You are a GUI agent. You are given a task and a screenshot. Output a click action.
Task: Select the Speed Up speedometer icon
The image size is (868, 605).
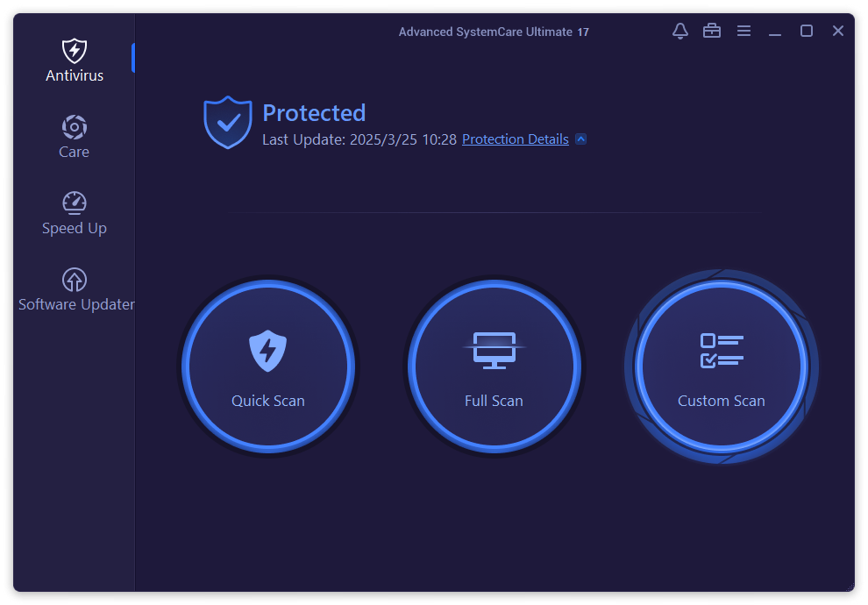(75, 203)
